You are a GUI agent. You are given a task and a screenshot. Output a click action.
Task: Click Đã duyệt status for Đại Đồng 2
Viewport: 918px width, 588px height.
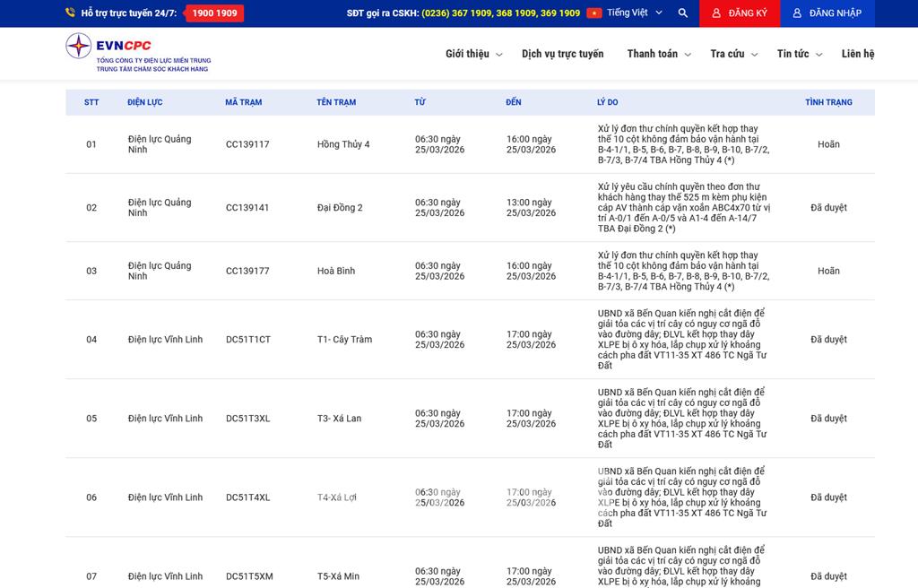[828, 208]
